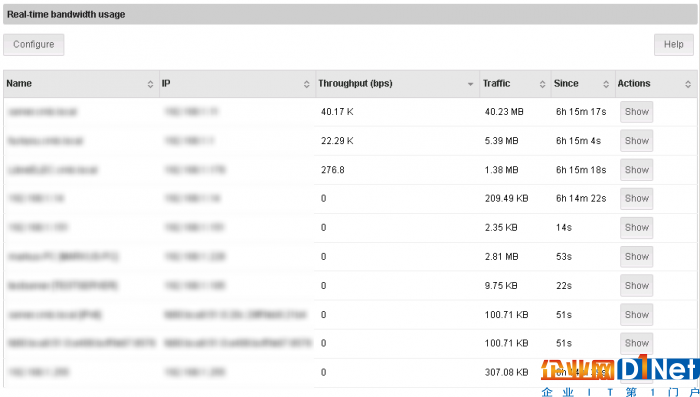
Task: Show details for the first 100.71 KB row
Action: 637,315
